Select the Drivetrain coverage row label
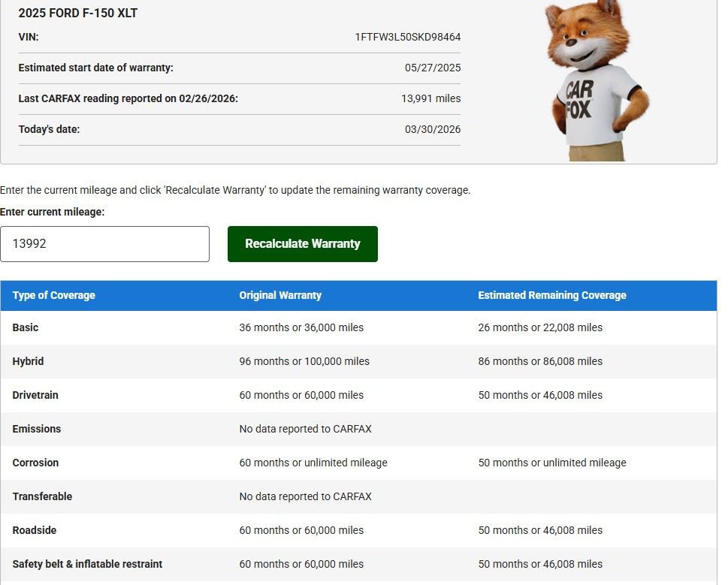 pos(35,395)
